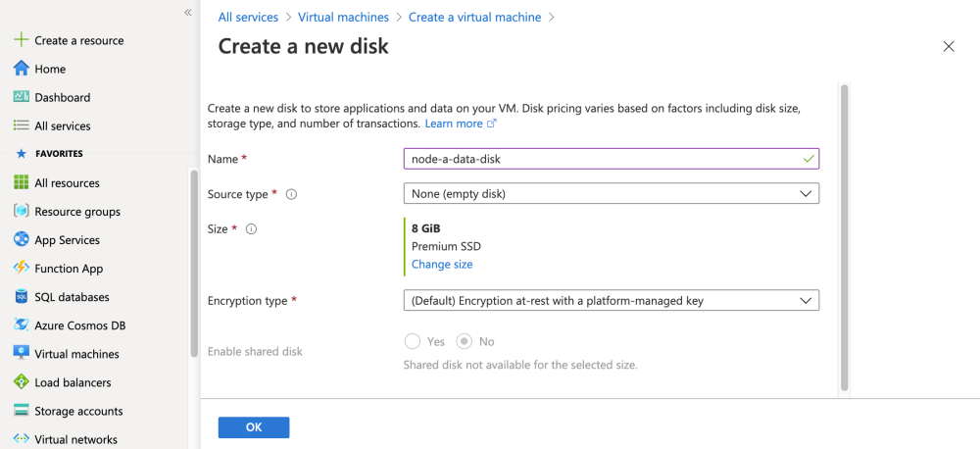Screen dimensions: 980x449
Task: Open Home via its house icon
Action: click(21, 69)
